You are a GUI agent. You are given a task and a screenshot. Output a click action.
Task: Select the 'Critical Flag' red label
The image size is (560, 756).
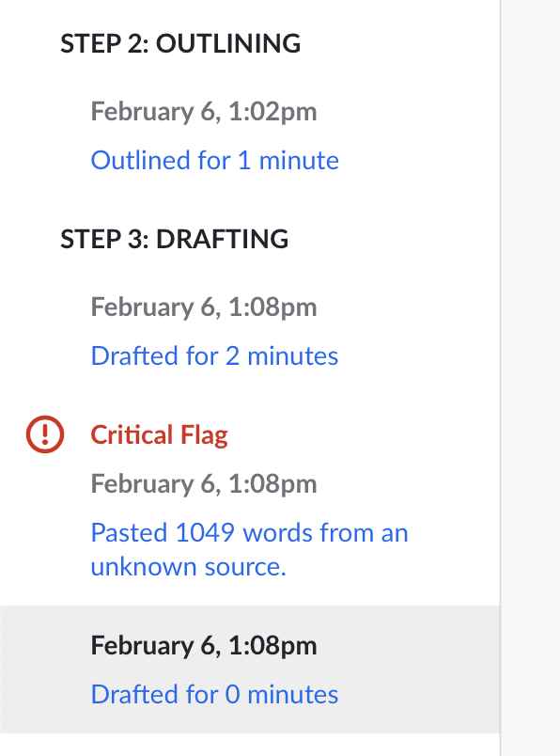[x=160, y=435]
